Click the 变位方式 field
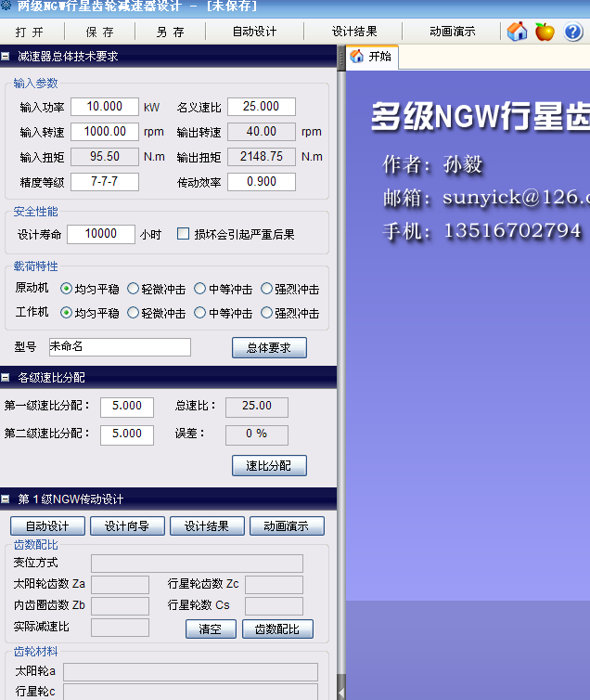Image resolution: width=590 pixels, height=700 pixels. [x=197, y=564]
